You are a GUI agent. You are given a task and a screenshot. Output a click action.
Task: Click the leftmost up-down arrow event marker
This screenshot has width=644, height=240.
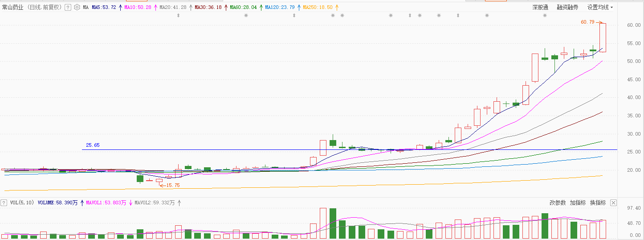[x=179, y=16]
